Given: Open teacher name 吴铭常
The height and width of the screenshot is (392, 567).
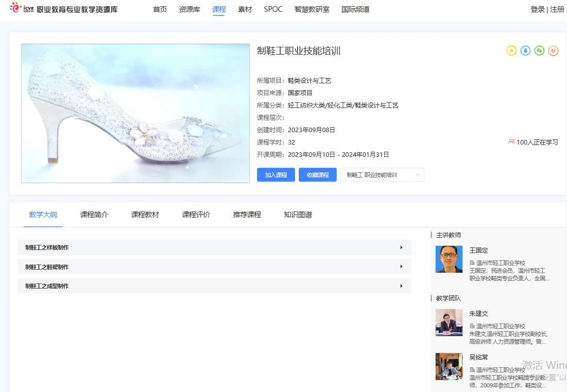Looking at the screenshot, I should pyautogui.click(x=479, y=358).
